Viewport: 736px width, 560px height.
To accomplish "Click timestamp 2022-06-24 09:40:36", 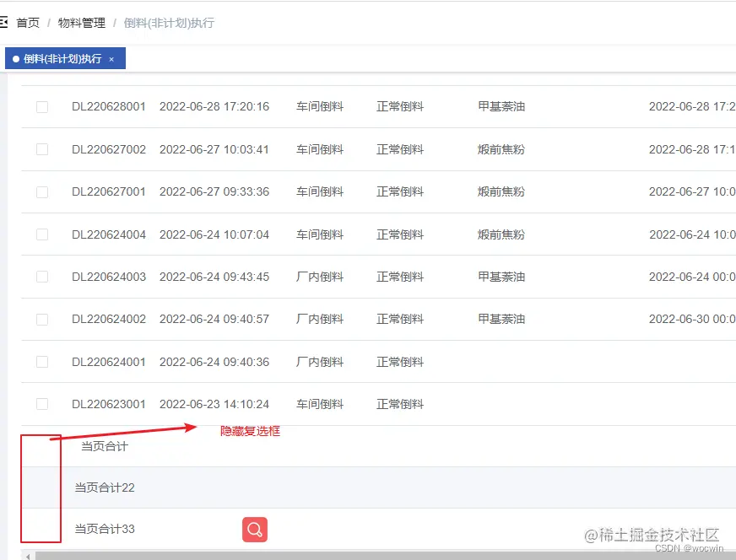I will coord(214,362).
